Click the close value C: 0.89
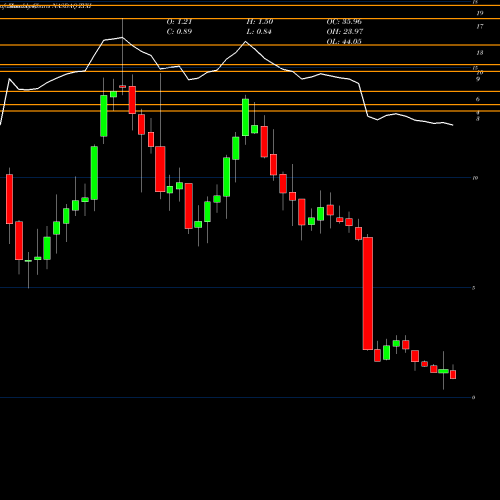Image resolution: width=500 pixels, height=500 pixels. tap(179, 32)
